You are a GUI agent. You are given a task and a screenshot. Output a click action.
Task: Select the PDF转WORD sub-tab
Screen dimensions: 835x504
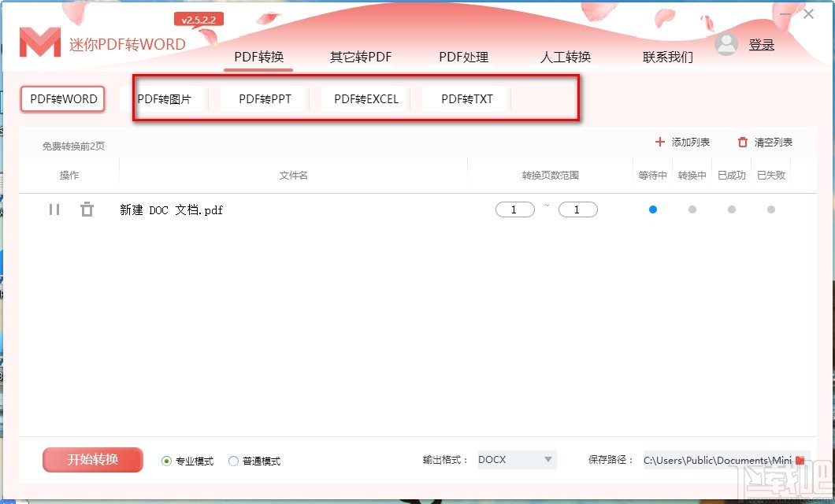tap(63, 99)
